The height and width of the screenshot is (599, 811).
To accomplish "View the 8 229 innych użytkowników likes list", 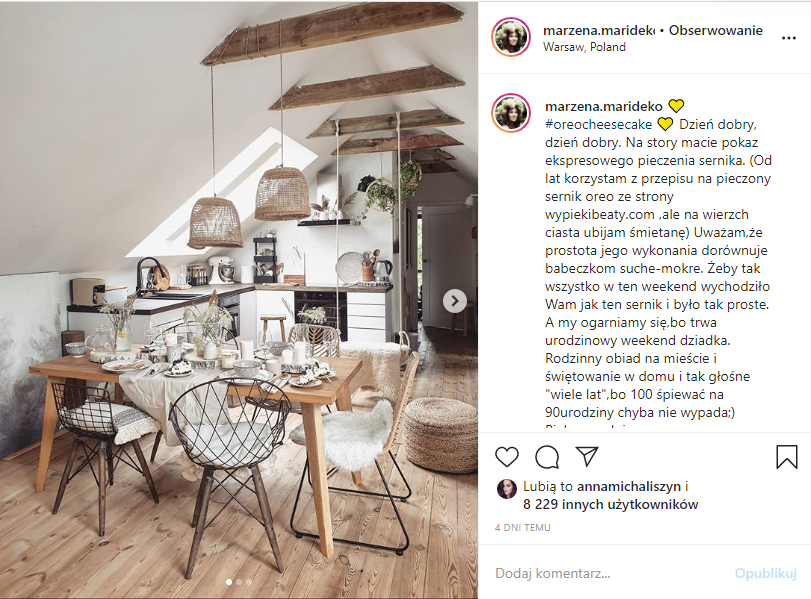I will 610,504.
